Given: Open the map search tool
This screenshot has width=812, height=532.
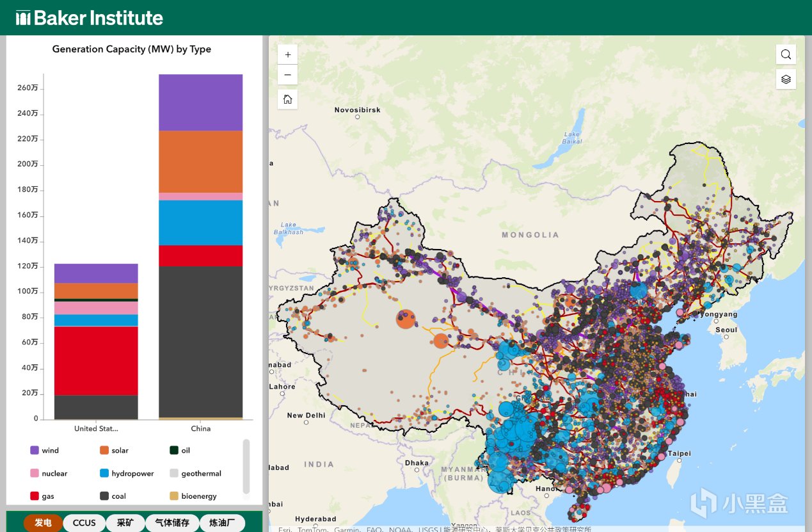Looking at the screenshot, I should pyautogui.click(x=786, y=54).
